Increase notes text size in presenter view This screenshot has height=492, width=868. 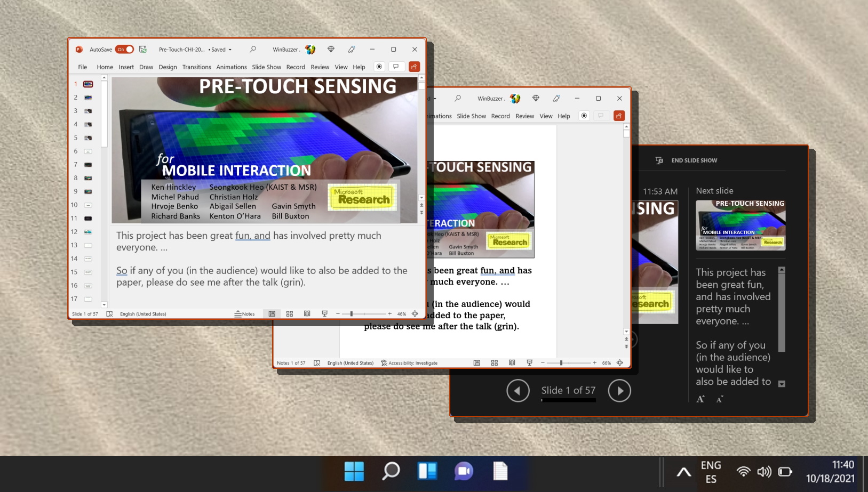(x=700, y=399)
